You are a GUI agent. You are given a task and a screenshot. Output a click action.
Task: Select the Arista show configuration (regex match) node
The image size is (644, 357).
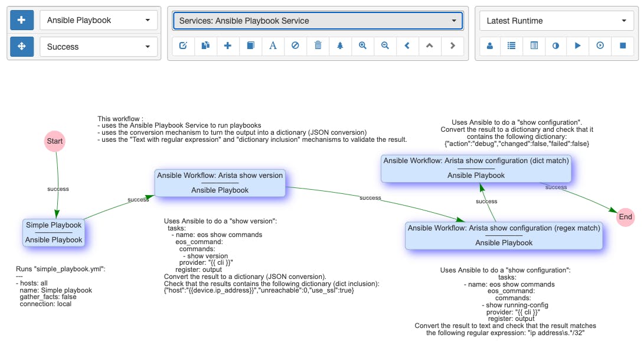click(x=504, y=235)
